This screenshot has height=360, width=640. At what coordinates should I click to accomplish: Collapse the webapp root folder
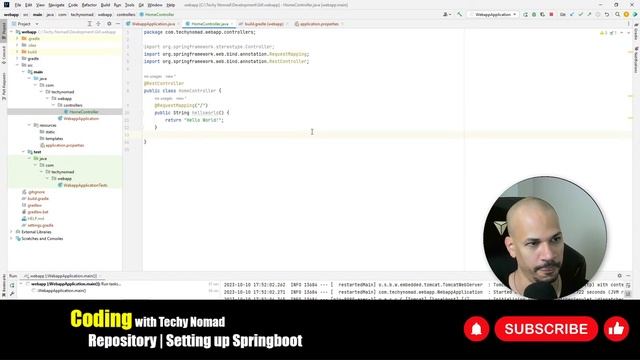[x=12, y=32]
